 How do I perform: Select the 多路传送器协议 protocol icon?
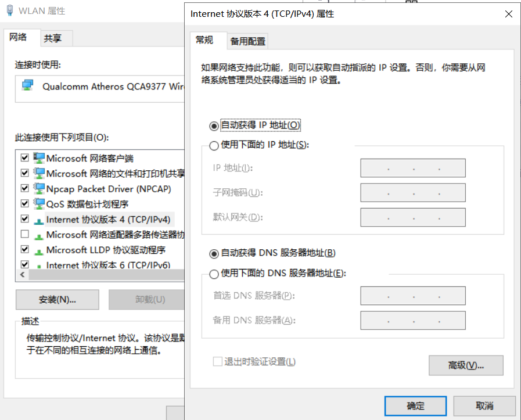tap(39, 236)
